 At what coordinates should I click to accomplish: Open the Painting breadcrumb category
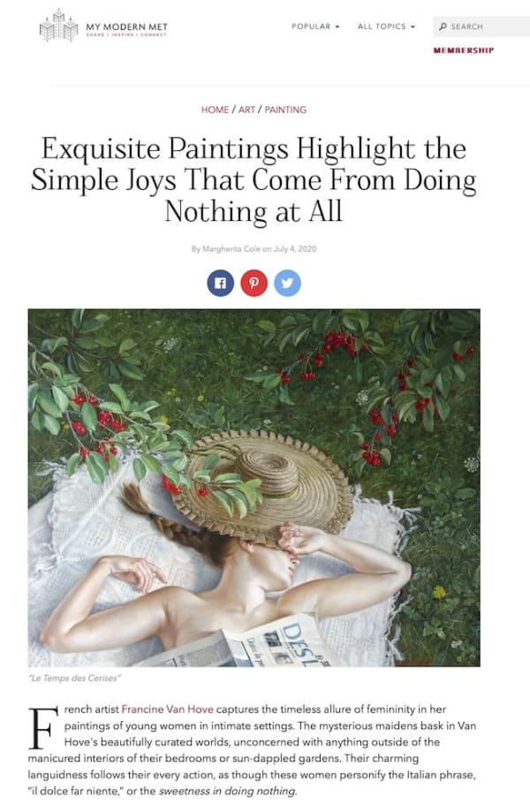click(285, 110)
